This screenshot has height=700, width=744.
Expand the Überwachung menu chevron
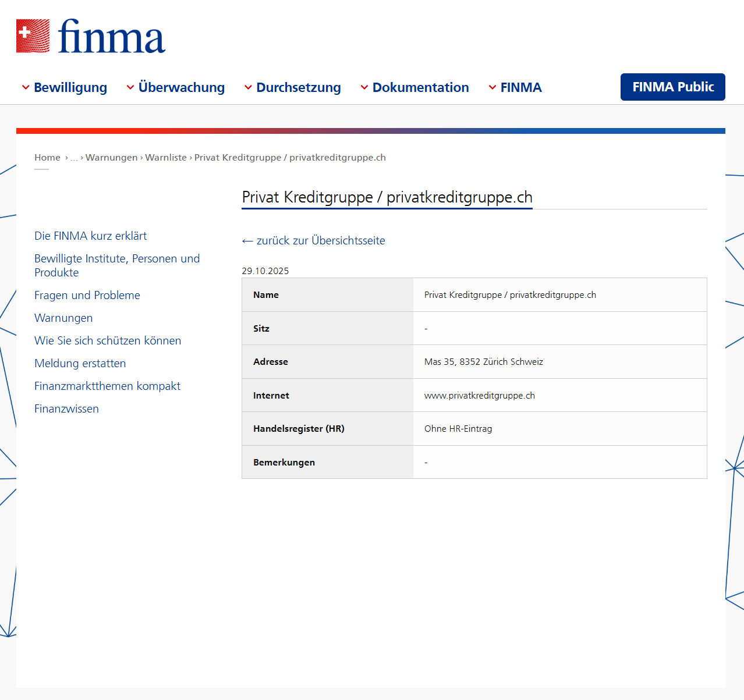[x=130, y=87]
